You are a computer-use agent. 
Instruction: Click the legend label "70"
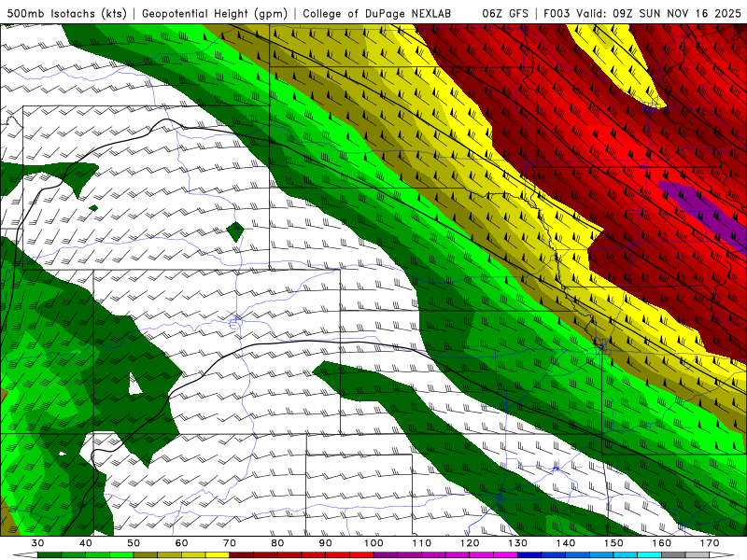click(230, 543)
